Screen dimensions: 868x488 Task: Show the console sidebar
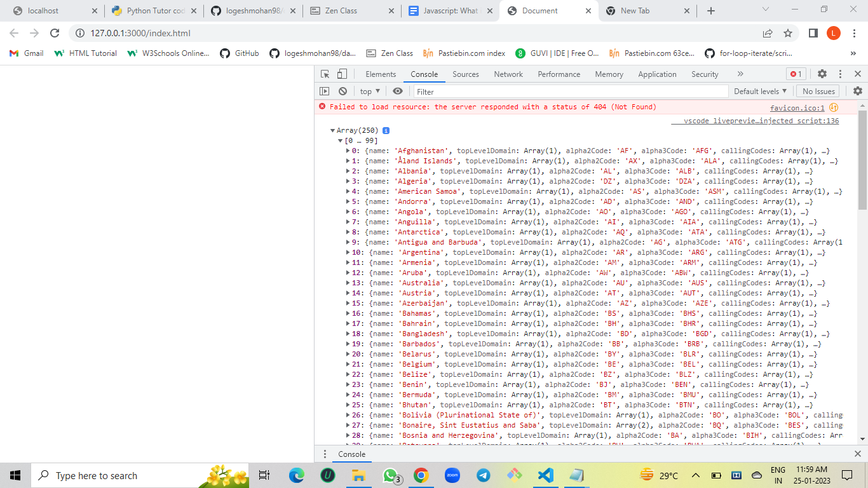[325, 91]
